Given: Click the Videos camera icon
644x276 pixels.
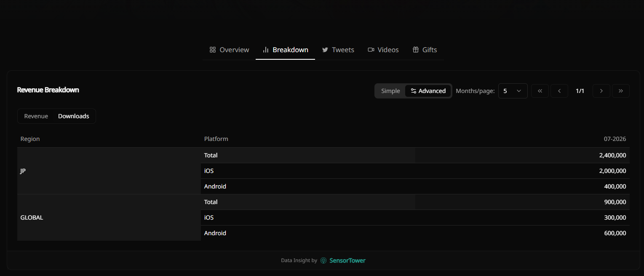Looking at the screenshot, I should point(371,50).
